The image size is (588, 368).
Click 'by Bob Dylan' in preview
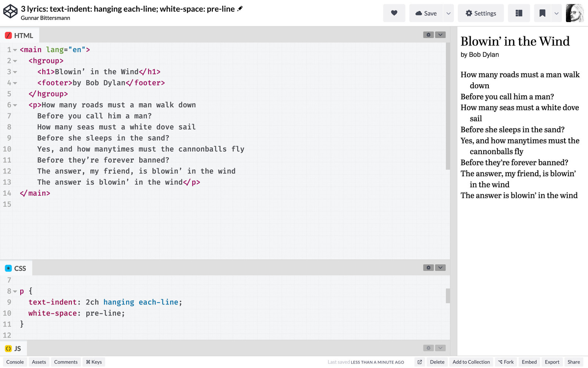[480, 54]
